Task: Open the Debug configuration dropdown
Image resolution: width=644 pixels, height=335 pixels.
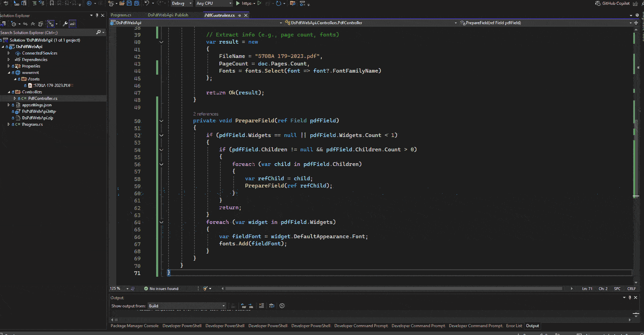Action: click(x=182, y=3)
